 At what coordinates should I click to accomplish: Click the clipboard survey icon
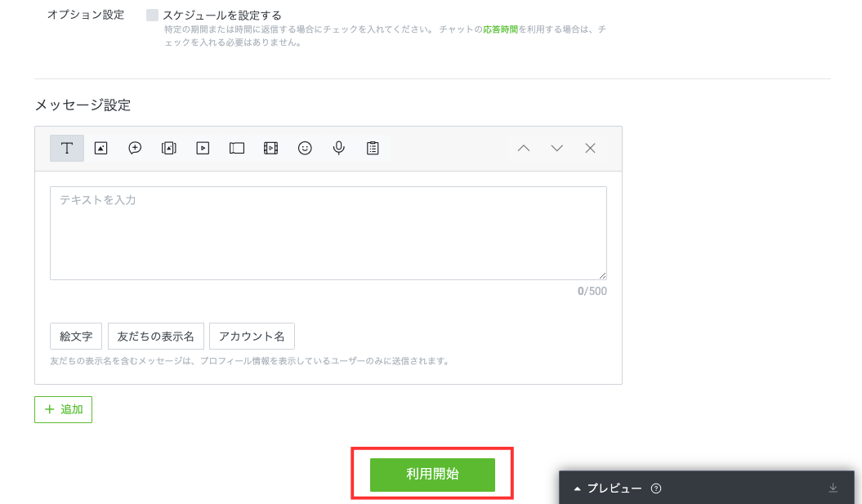(x=373, y=148)
